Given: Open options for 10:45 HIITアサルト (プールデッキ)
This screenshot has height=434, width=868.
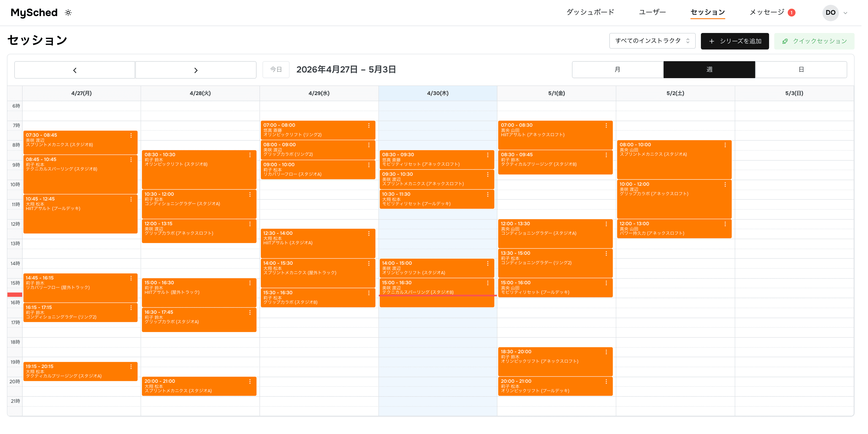Looking at the screenshot, I should 131,199.
